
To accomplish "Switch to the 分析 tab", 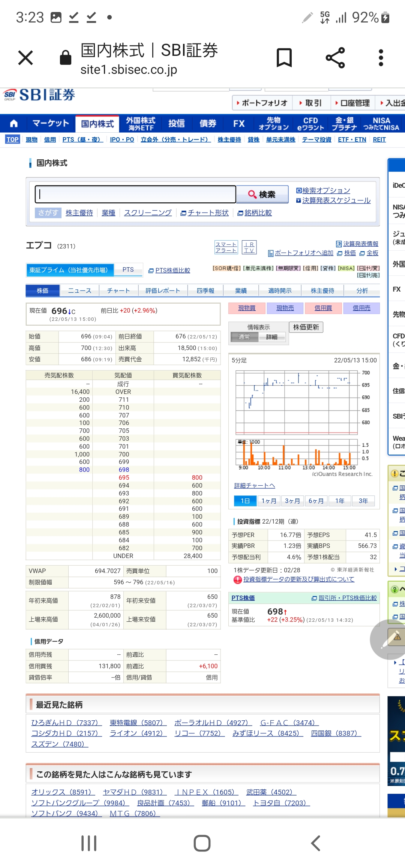I will click(x=362, y=290).
